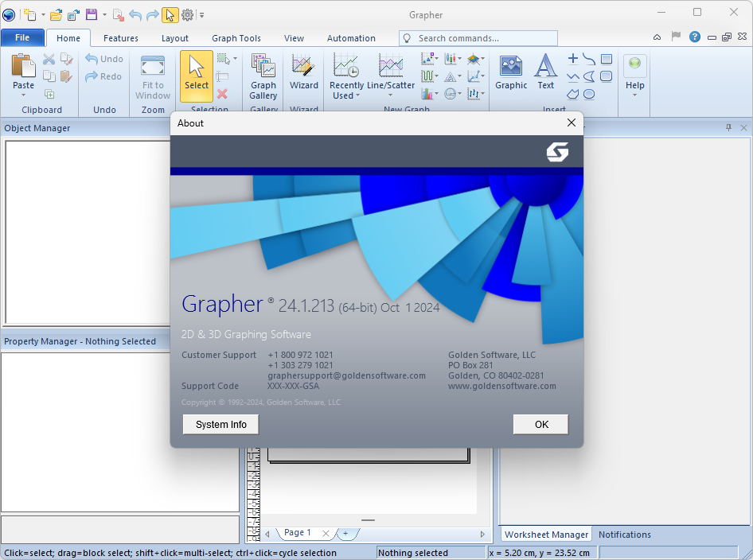The height and width of the screenshot is (560, 753).
Task: Open the Graph Tools tab
Action: [236, 38]
